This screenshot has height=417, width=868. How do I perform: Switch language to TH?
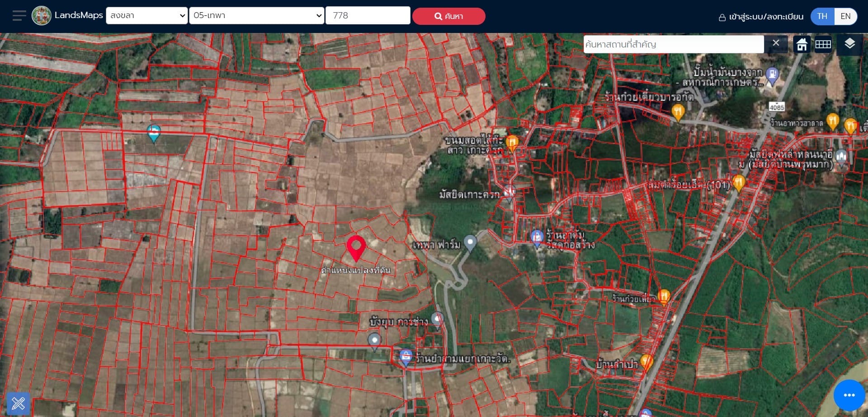pyautogui.click(x=822, y=16)
